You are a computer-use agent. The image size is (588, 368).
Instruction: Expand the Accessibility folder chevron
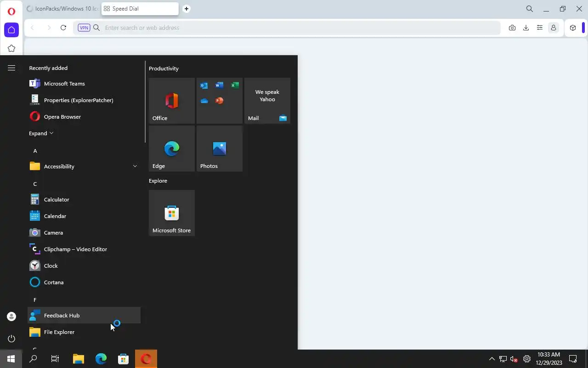coord(135,167)
